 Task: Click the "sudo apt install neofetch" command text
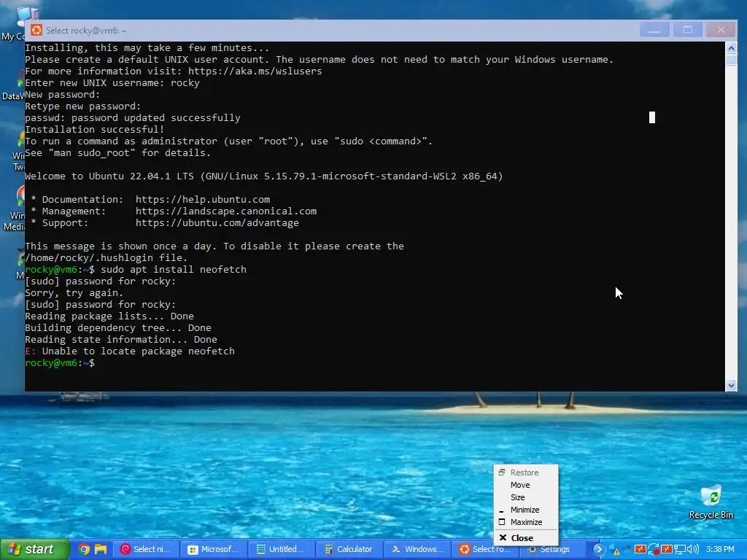174,269
